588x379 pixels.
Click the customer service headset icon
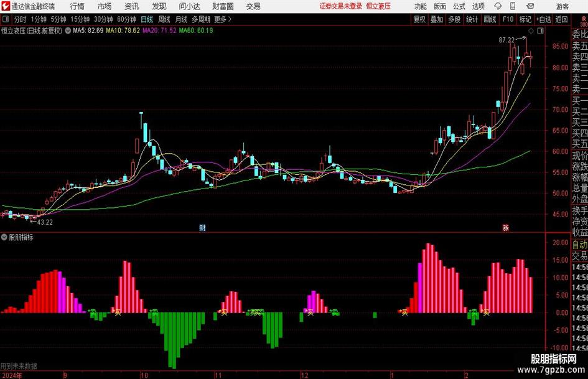(x=498, y=6)
